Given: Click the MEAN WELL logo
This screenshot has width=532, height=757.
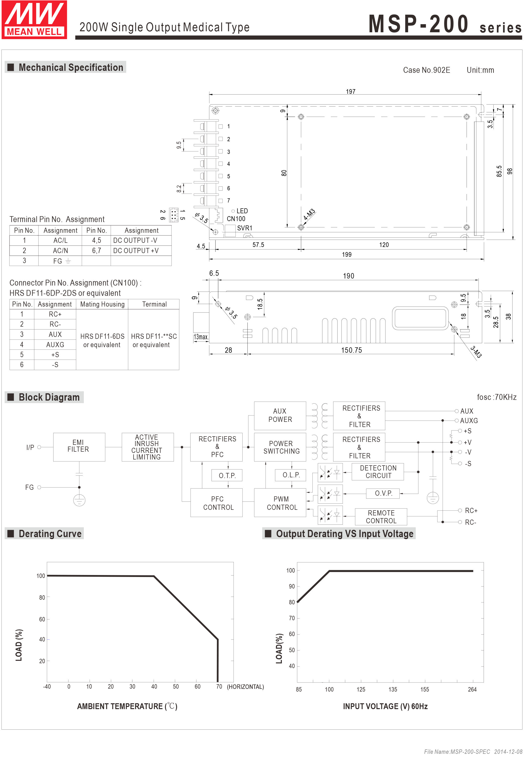Looking at the screenshot, I should tap(34, 20).
